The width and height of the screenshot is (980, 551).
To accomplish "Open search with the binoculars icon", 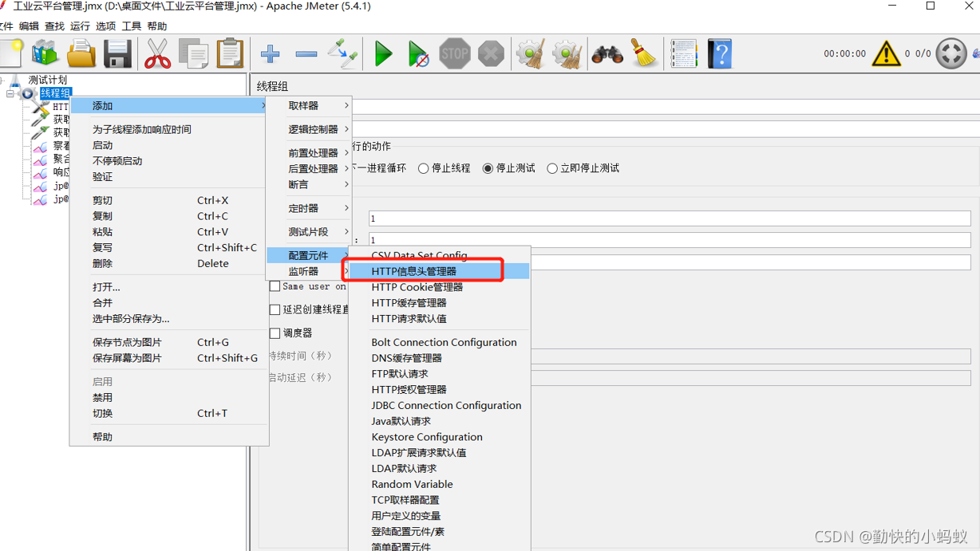I will (607, 54).
